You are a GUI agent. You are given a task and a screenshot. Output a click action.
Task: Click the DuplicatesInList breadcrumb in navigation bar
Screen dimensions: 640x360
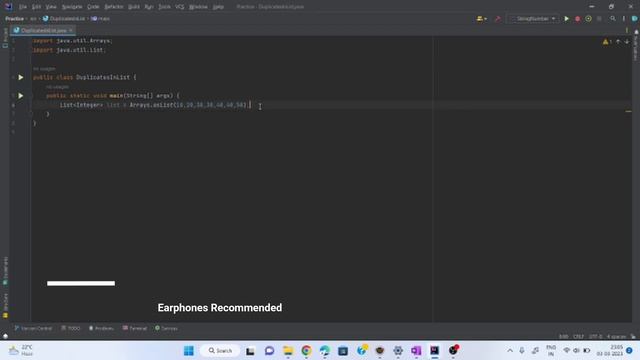tap(64, 19)
